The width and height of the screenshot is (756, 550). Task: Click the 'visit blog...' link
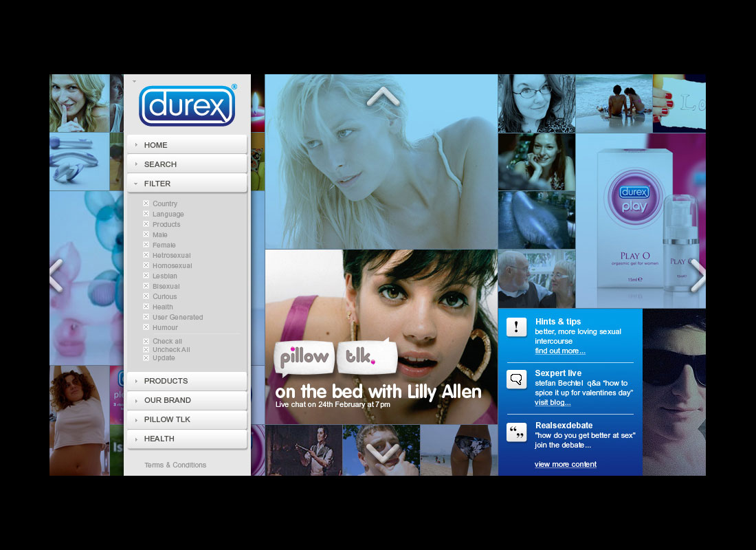(x=553, y=402)
